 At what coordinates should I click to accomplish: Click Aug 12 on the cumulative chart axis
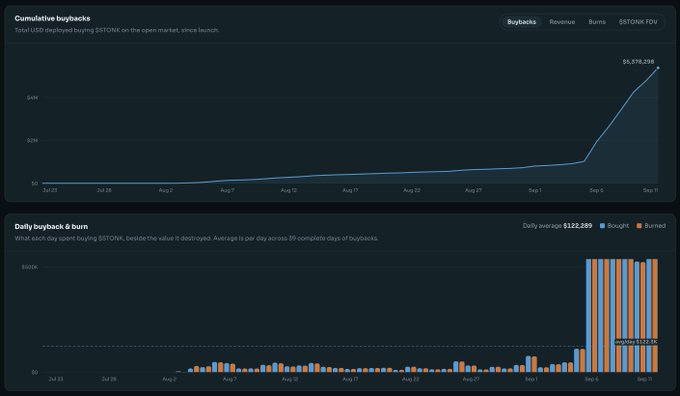point(288,190)
